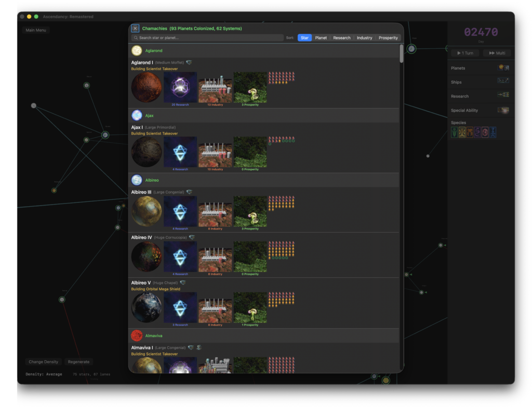Sort planet list by Star
Image resolution: width=532 pixels, height=407 pixels.
(304, 38)
